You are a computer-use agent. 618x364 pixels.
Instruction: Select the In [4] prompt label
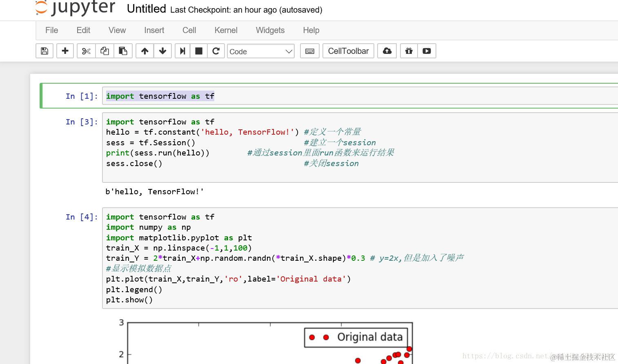(82, 217)
